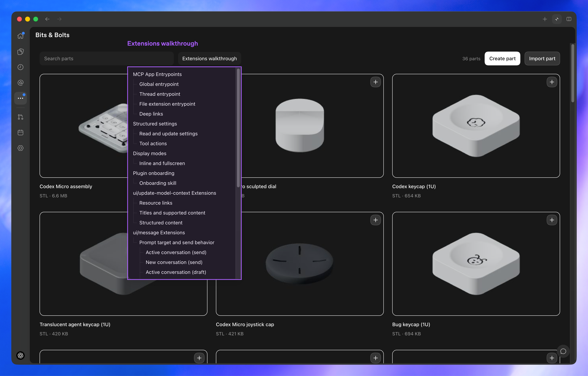Screen dimensions: 588x376
Task: Click the walkthrough menu scrollbar
Action: click(238, 128)
